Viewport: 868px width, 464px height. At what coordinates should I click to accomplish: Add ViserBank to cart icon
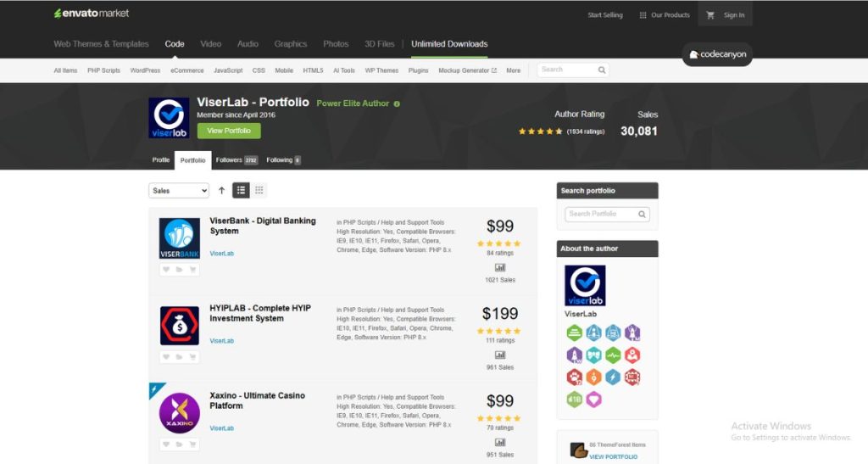coord(192,270)
